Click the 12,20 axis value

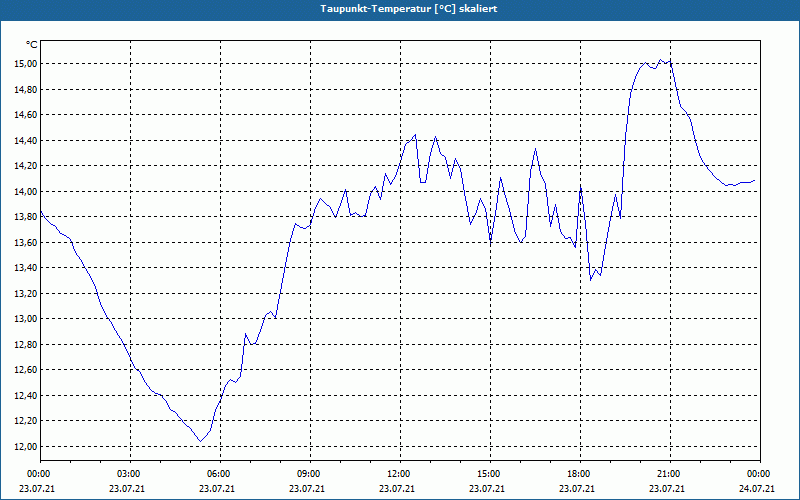pos(27,421)
